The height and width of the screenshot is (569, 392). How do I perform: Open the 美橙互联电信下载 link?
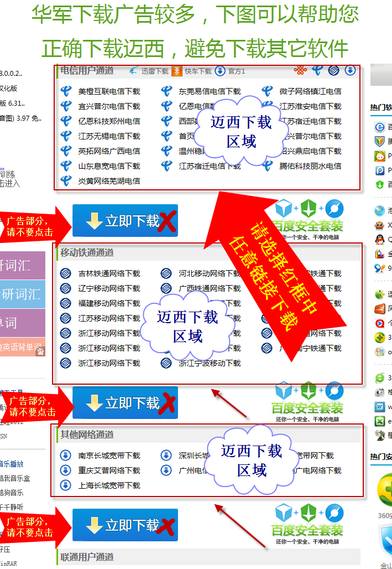[x=109, y=91]
